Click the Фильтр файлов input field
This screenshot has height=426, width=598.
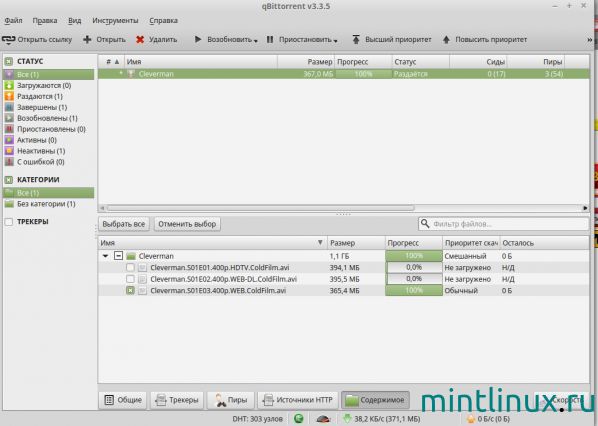pyautogui.click(x=503, y=224)
